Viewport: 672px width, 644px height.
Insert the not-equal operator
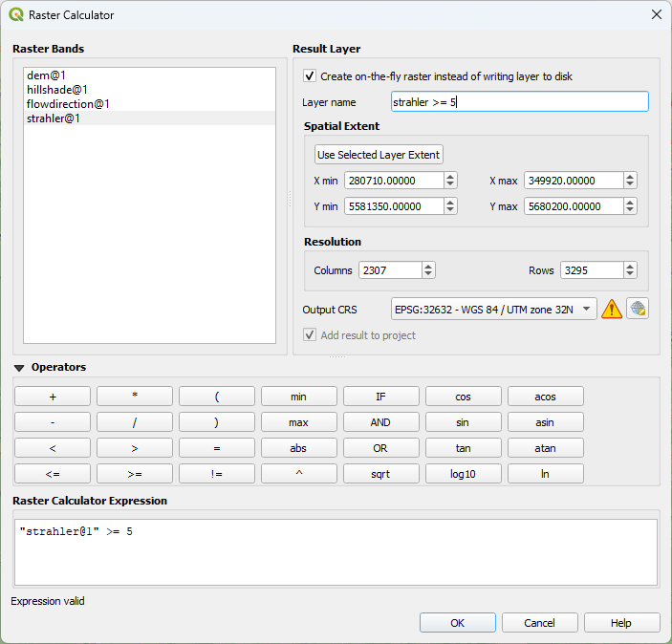(217, 474)
